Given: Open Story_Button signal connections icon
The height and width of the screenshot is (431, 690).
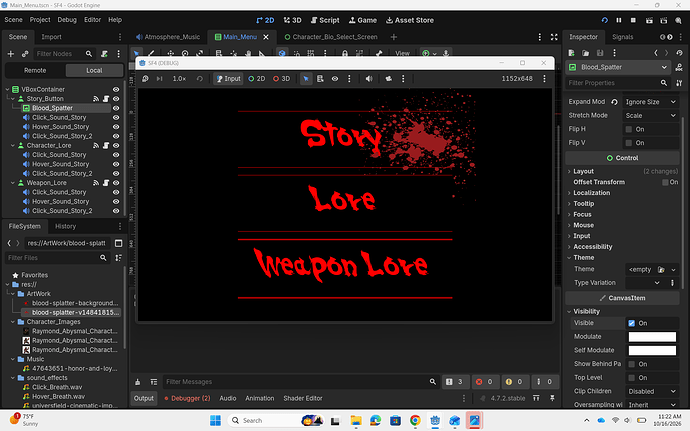Looking at the screenshot, I should pyautogui.click(x=96, y=99).
